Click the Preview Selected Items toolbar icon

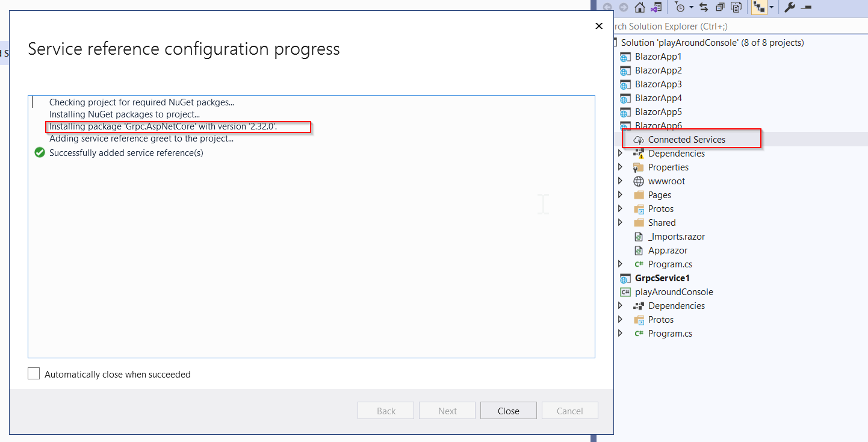point(737,7)
